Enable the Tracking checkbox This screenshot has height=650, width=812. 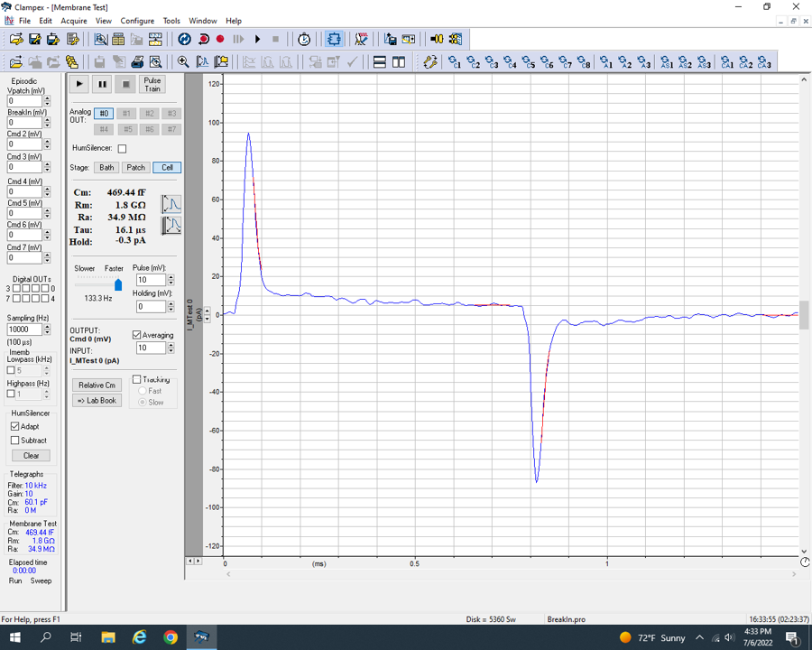click(137, 380)
